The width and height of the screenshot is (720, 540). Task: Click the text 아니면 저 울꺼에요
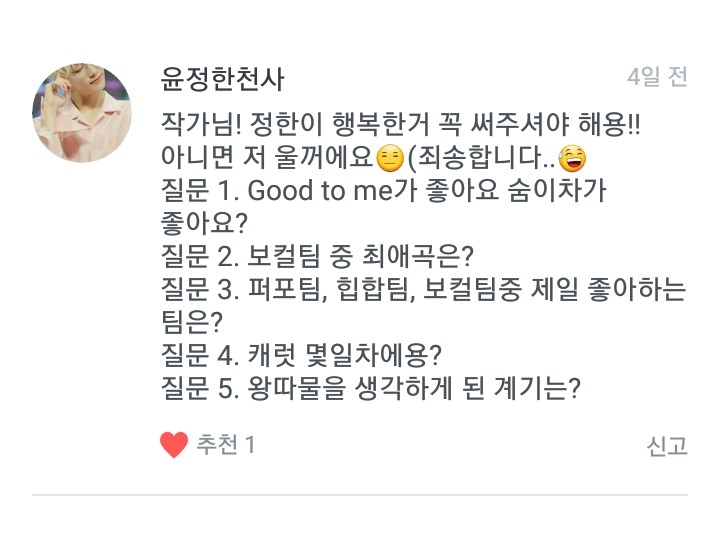click(x=266, y=158)
